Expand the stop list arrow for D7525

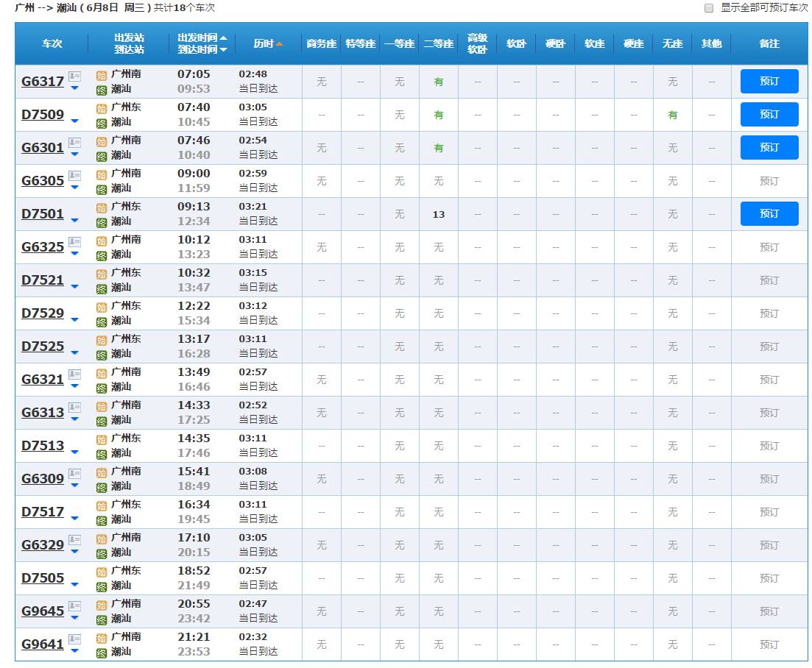tap(74, 353)
